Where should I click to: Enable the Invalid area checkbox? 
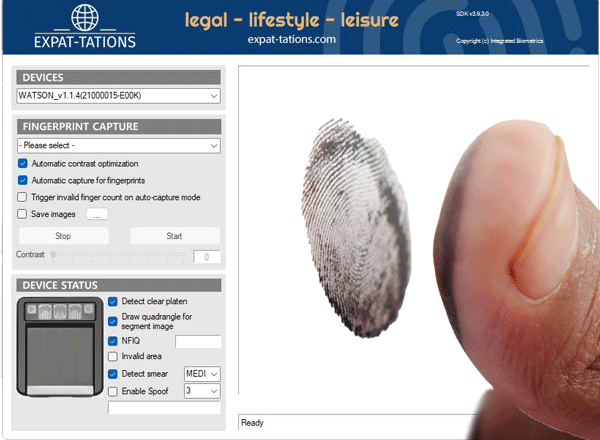(x=113, y=357)
